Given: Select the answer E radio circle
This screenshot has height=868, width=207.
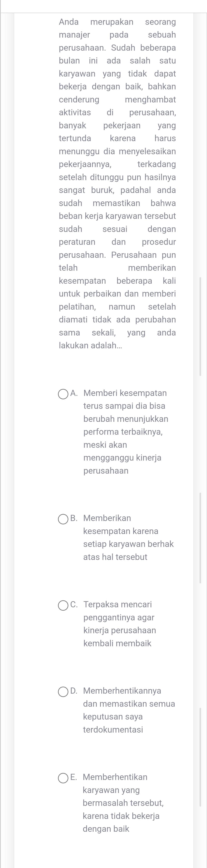Looking at the screenshot, I should click(63, 778).
